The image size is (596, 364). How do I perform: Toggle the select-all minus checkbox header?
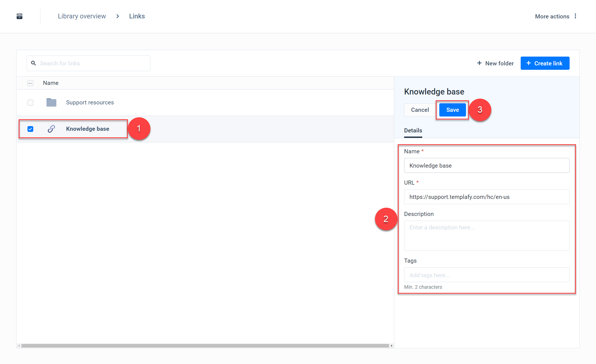(x=30, y=83)
